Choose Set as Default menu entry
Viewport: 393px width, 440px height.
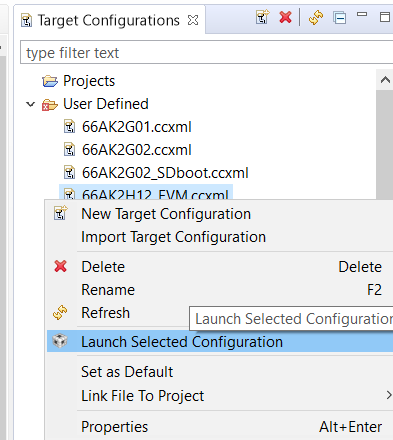coord(220,372)
